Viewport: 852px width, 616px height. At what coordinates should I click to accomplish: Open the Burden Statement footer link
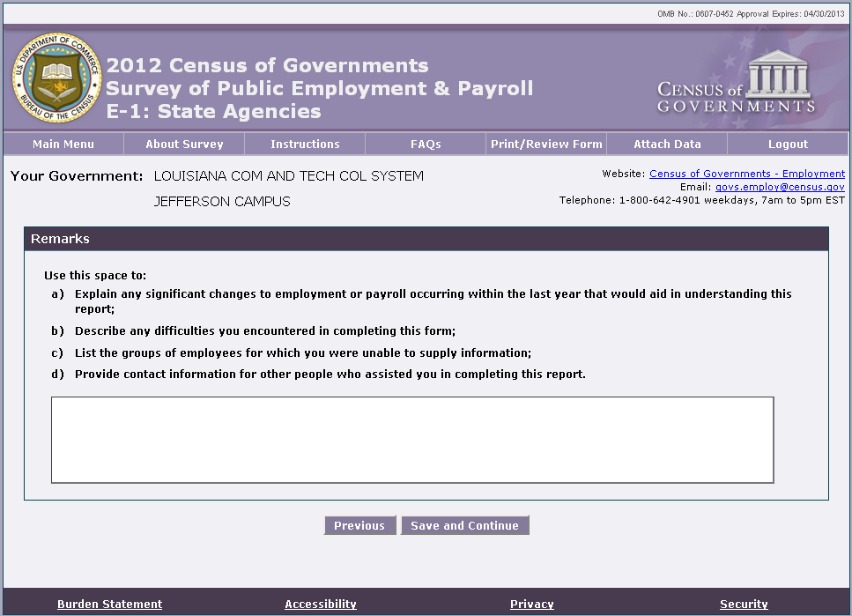pos(110,604)
